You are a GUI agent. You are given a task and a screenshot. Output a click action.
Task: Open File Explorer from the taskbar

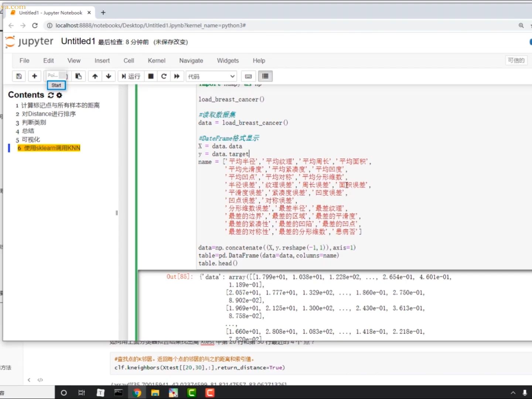pyautogui.click(x=155, y=393)
